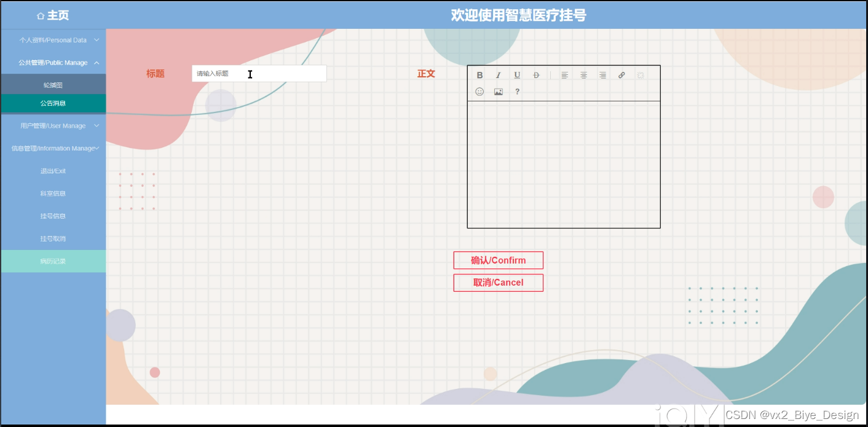
Task: Open the 挂号信息 sidebar item
Action: click(53, 216)
